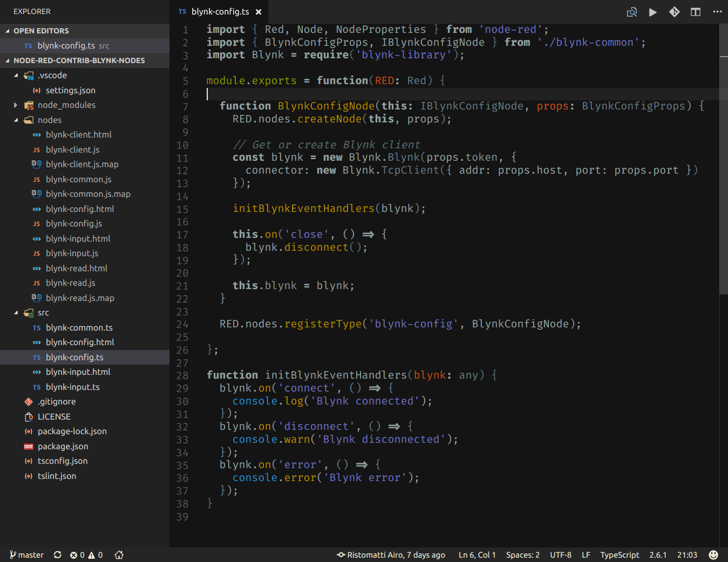
Task: Click the synchronize changes icon
Action: [58, 555]
